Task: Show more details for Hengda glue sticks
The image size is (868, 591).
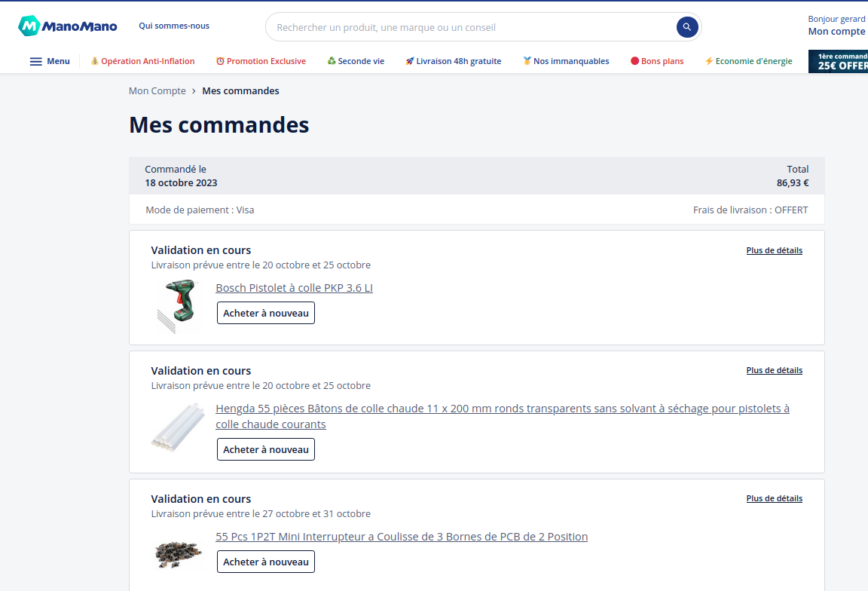Action: pos(774,370)
